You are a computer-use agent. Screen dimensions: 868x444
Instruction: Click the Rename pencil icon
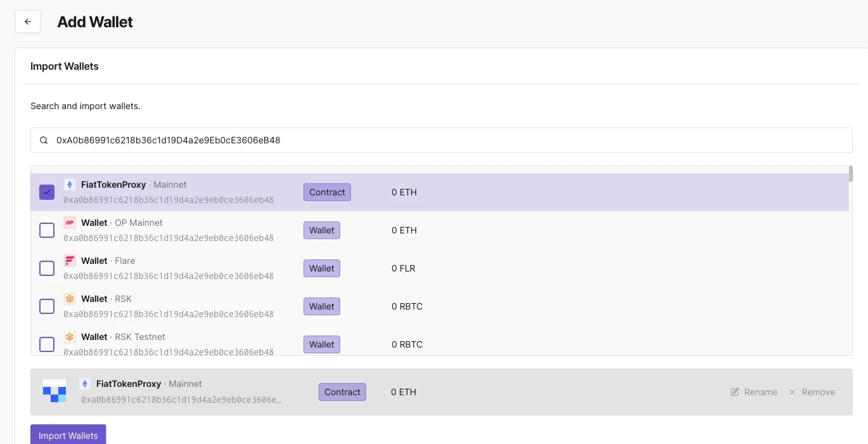[x=735, y=392]
